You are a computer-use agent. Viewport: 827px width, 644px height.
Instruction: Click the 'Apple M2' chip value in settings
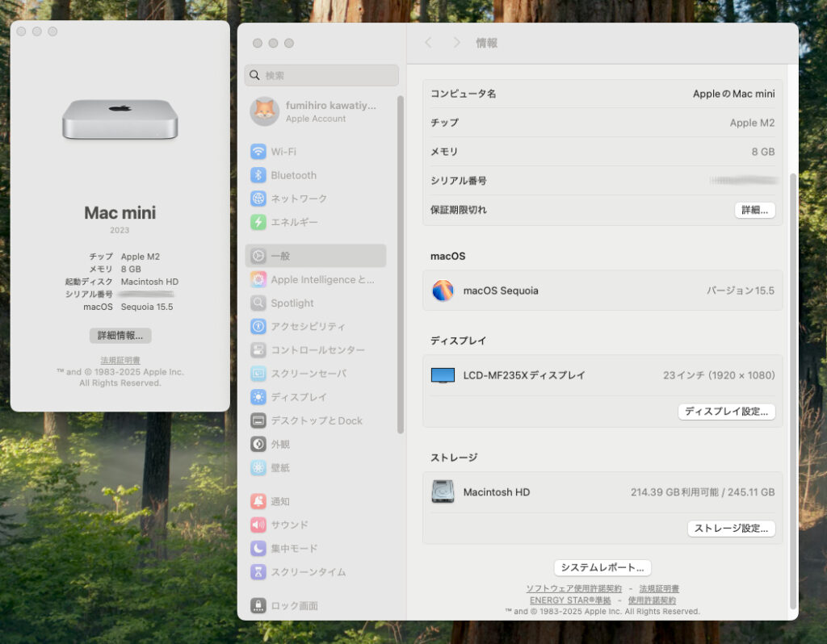[752, 123]
